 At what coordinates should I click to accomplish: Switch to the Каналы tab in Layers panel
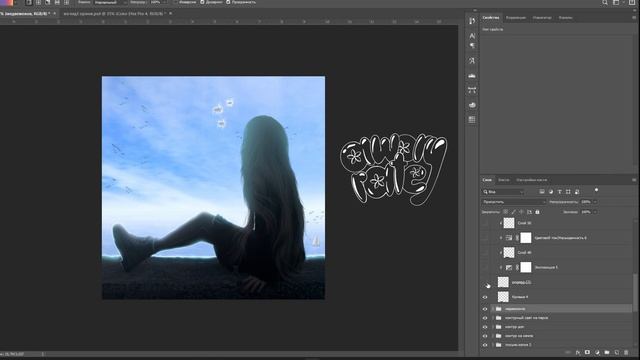tap(504, 180)
